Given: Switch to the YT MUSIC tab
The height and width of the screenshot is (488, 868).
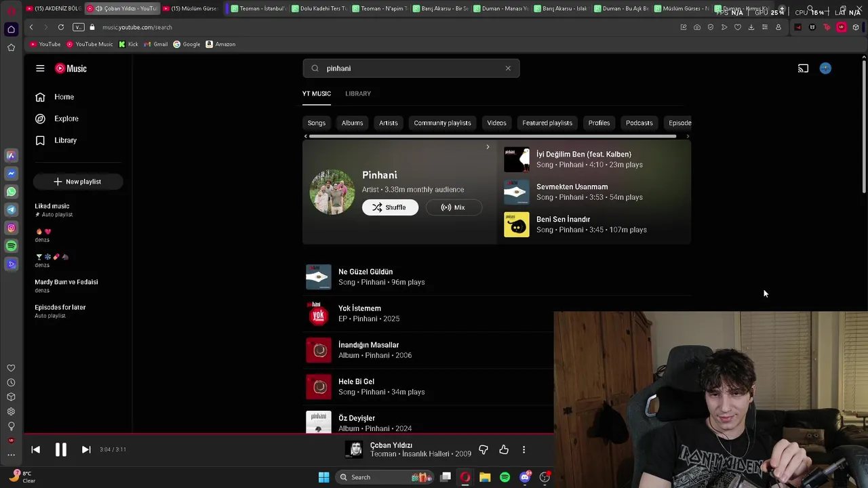Looking at the screenshot, I should click(317, 94).
